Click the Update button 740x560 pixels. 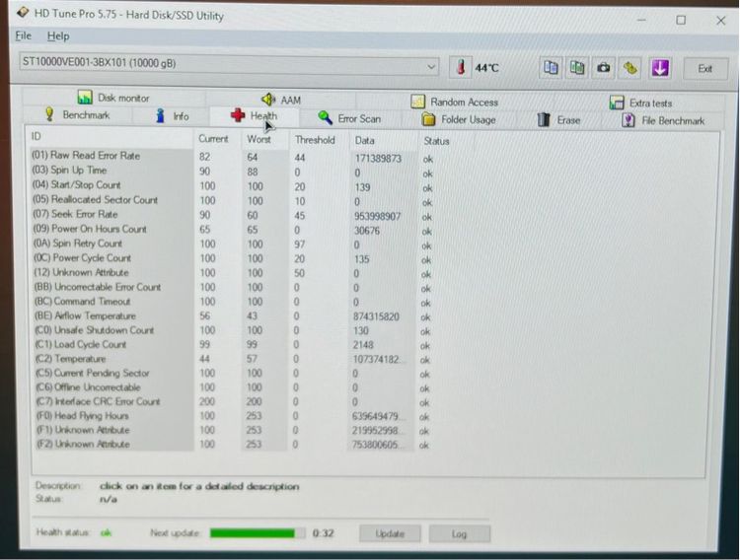[x=390, y=533]
